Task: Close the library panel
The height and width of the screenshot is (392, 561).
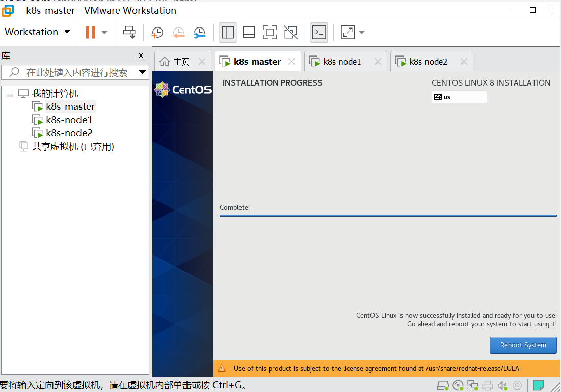Action: pyautogui.click(x=141, y=55)
